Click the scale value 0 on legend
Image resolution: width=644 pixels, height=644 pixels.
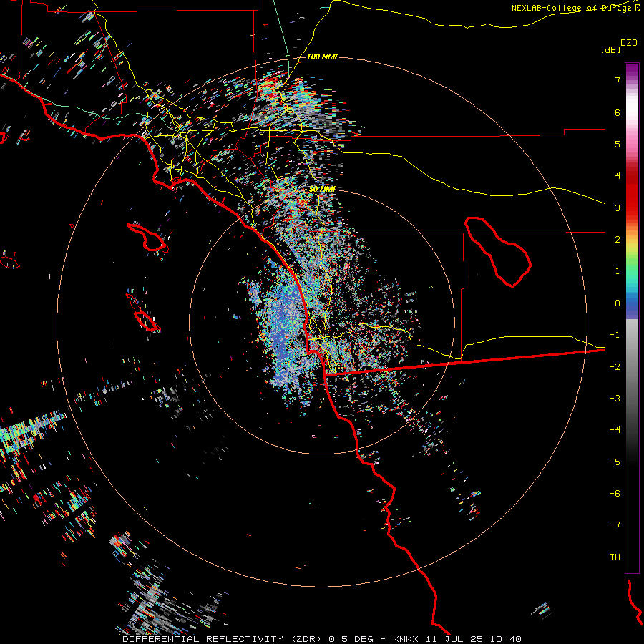point(618,303)
